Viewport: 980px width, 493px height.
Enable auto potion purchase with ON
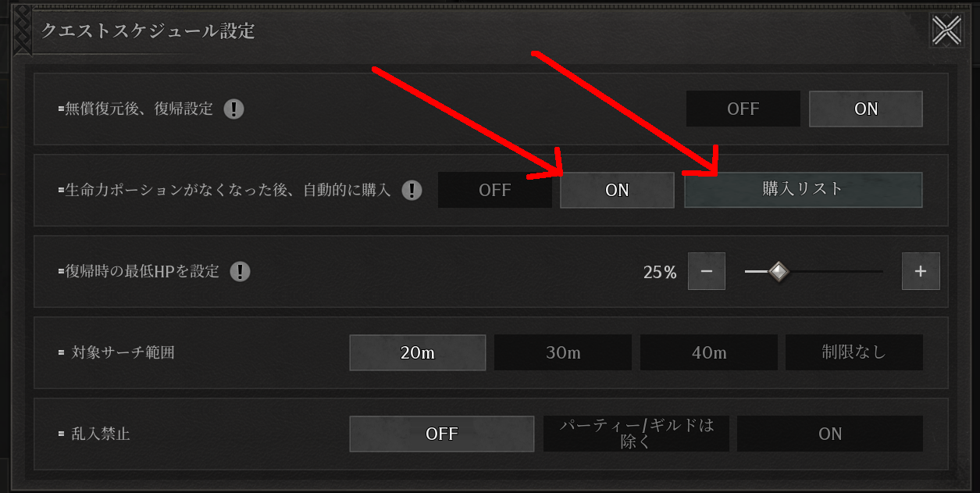[x=617, y=190]
